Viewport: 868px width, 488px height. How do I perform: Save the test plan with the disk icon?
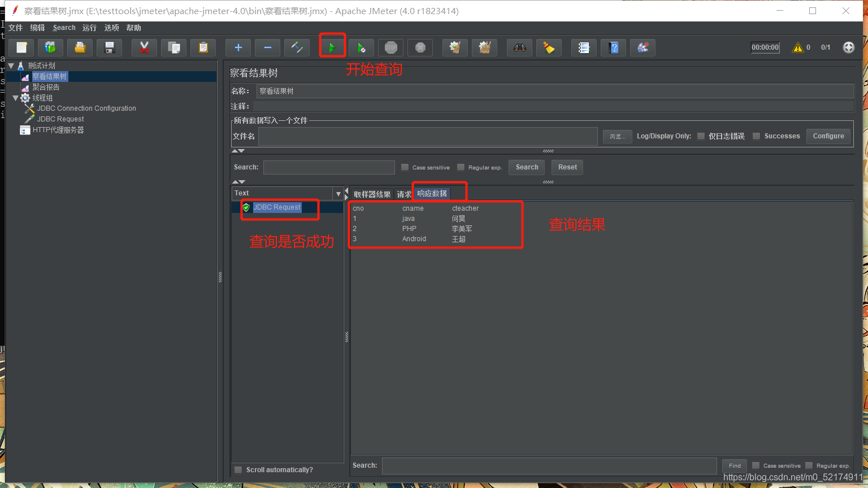[110, 48]
